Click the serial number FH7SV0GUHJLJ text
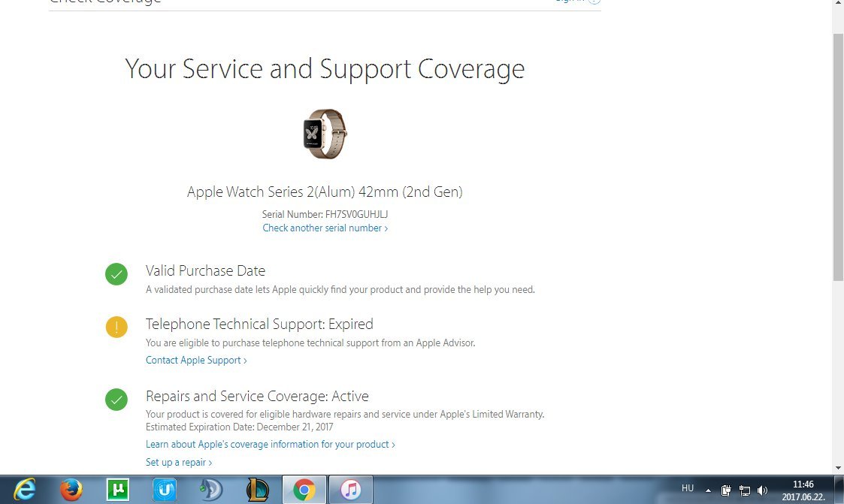 (x=356, y=214)
